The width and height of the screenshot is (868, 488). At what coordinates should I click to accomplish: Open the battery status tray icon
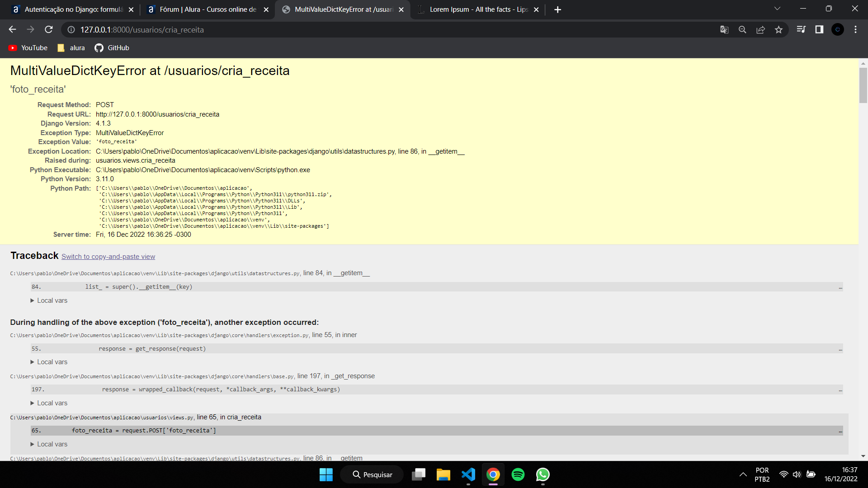811,474
